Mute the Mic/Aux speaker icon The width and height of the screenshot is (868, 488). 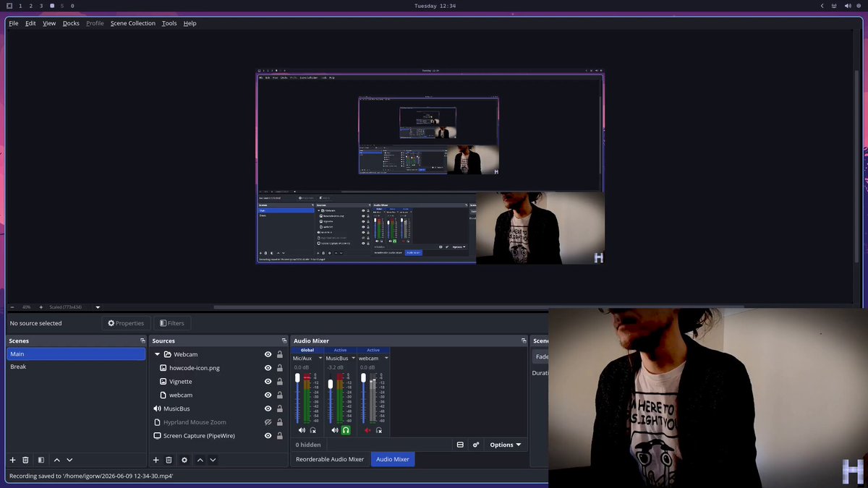click(x=302, y=430)
